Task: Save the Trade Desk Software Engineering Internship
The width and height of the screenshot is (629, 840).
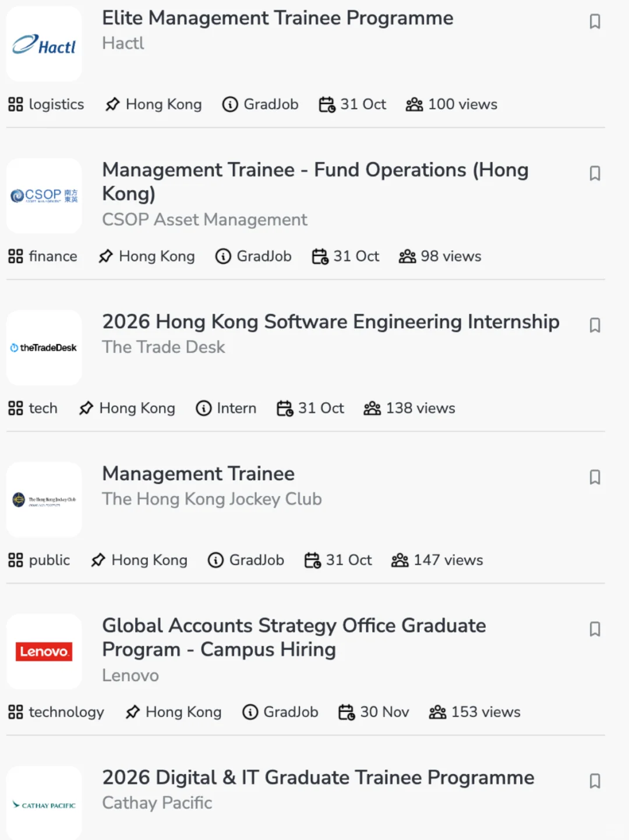Action: (595, 325)
